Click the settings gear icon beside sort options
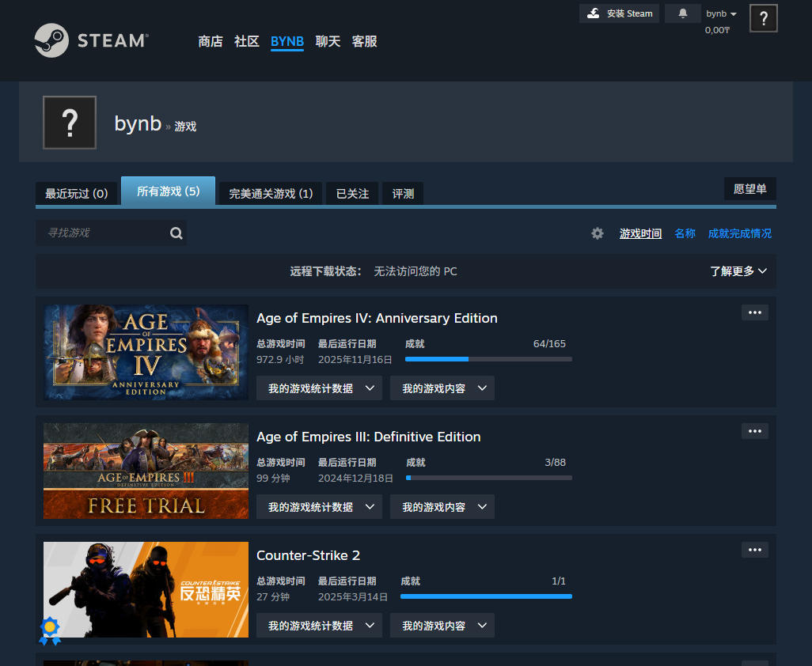 (x=598, y=233)
